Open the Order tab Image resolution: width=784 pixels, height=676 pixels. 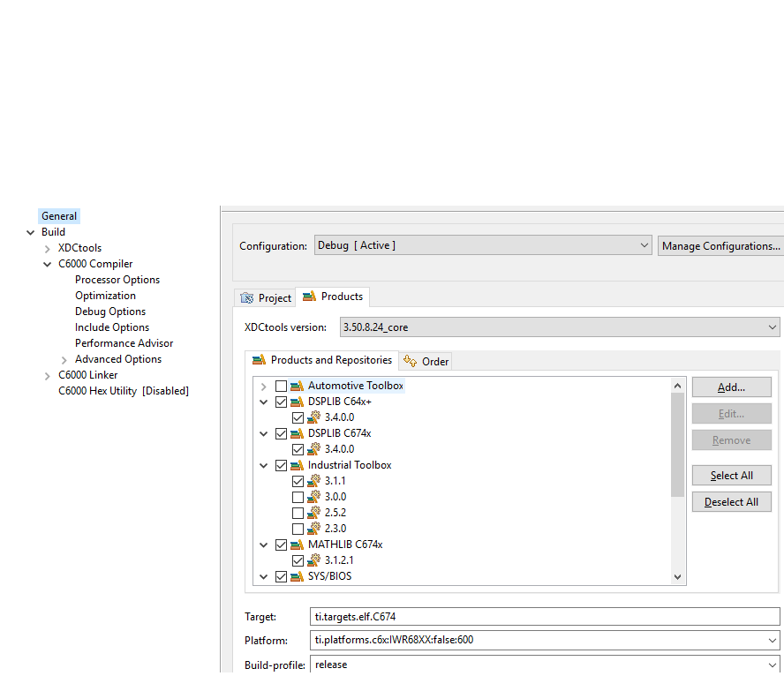pos(426,361)
